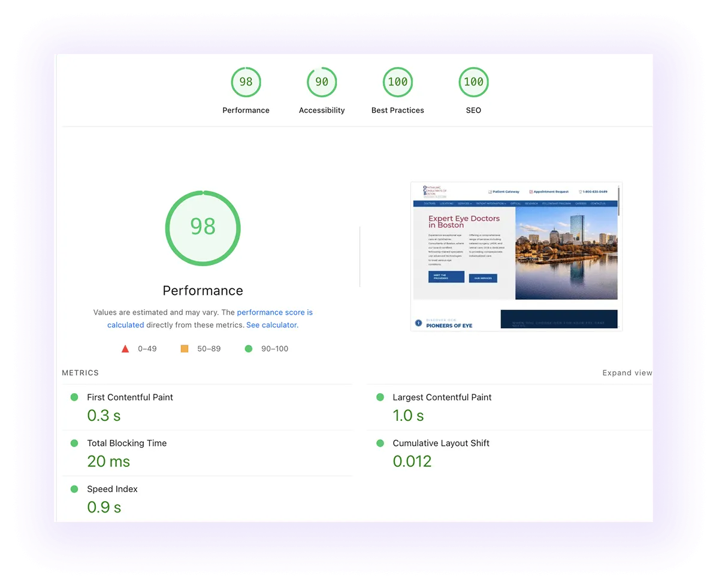Image resolution: width=719 pixels, height=588 pixels.
Task: Click the Accessibility score gauge showing 90
Action: tap(322, 82)
